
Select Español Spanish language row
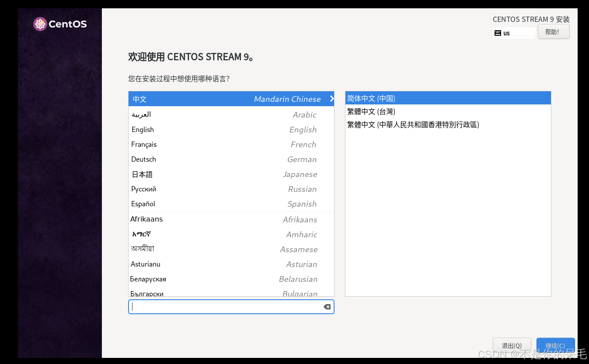pos(231,204)
